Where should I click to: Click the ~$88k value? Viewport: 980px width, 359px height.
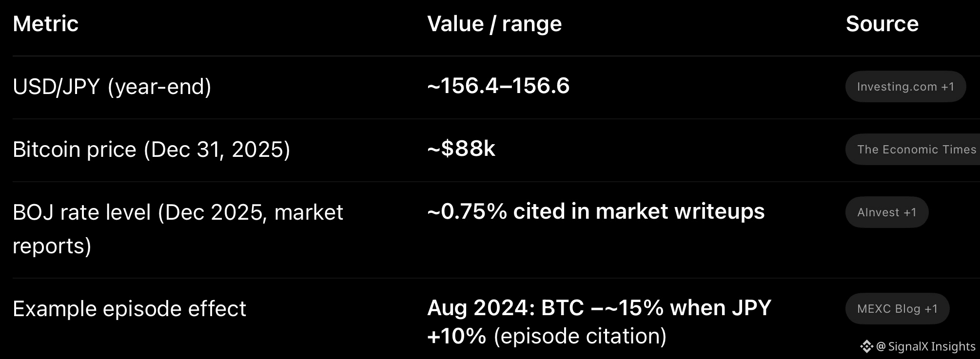point(461,149)
